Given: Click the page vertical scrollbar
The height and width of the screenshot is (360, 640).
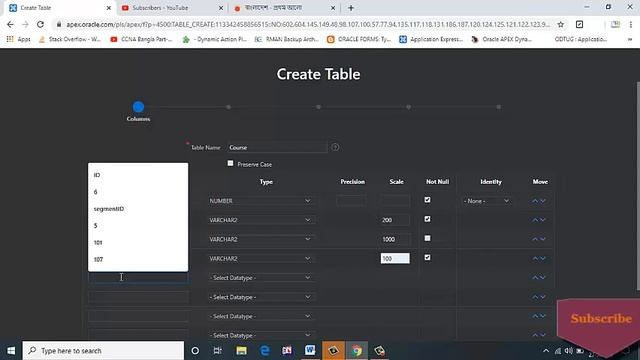Looking at the screenshot, I should [x=638, y=186].
